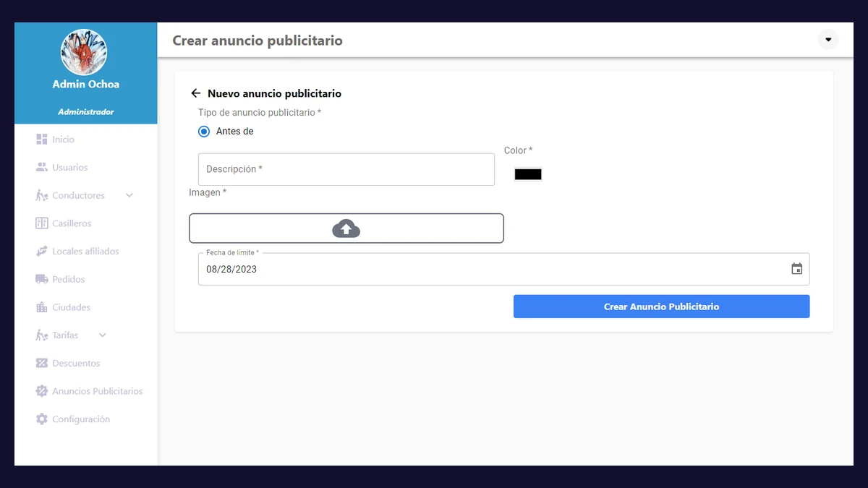The image size is (868, 488).
Task: Click the Pedidos truck icon
Action: pyautogui.click(x=41, y=279)
